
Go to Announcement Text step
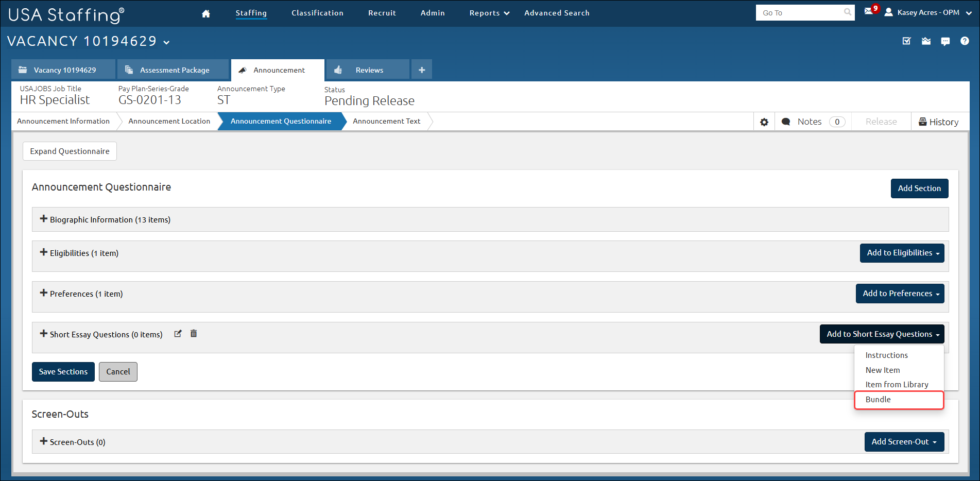387,121
